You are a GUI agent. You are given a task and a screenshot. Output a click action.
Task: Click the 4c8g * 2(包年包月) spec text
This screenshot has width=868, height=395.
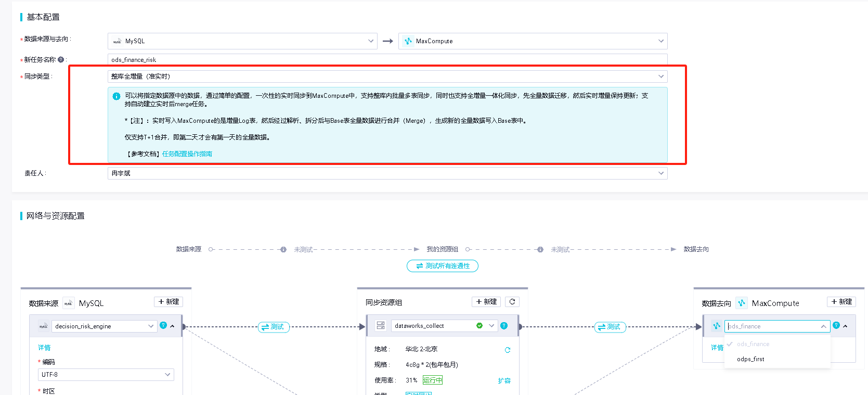[432, 365]
